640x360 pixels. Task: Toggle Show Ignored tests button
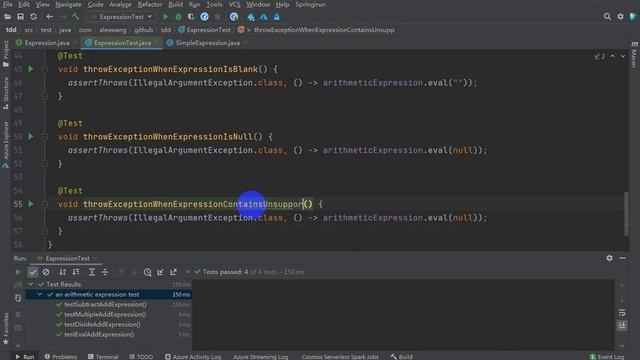(x=46, y=272)
